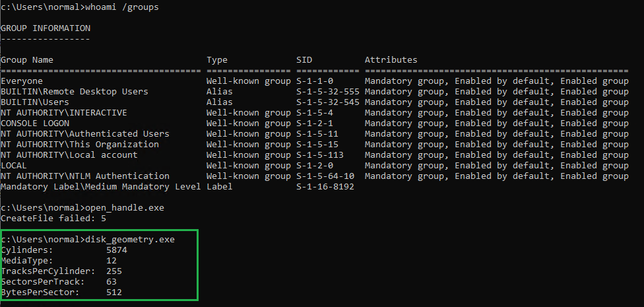
Task: Click the "whoami /groups" command text
Action: click(x=124, y=7)
